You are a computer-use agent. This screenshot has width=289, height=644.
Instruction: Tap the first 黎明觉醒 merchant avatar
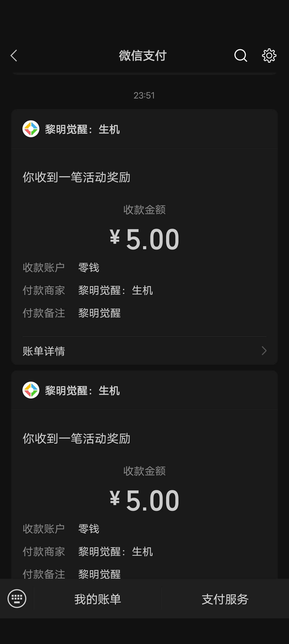(31, 129)
